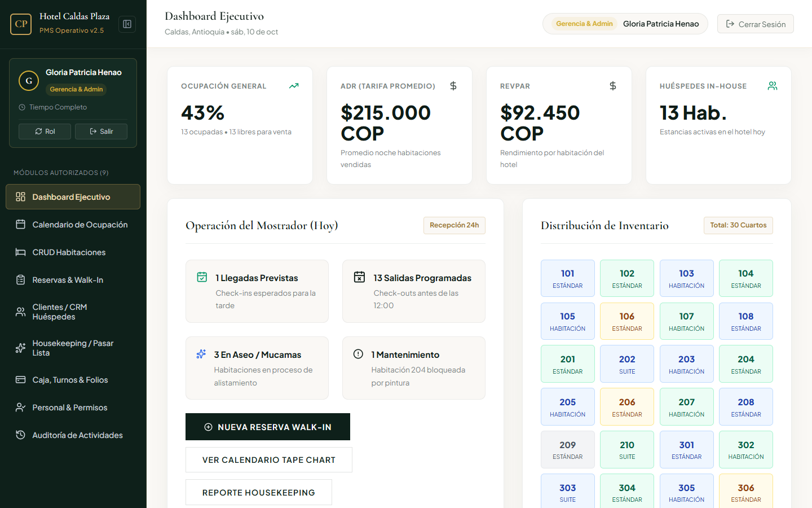Select room 302 Habitación tile
This screenshot has height=508, width=812.
click(x=746, y=450)
